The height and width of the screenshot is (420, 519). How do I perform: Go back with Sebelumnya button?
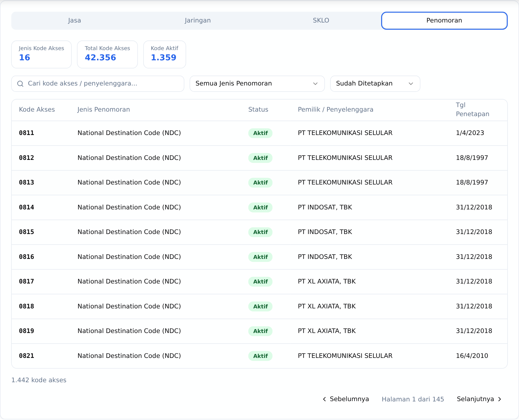[x=346, y=399]
